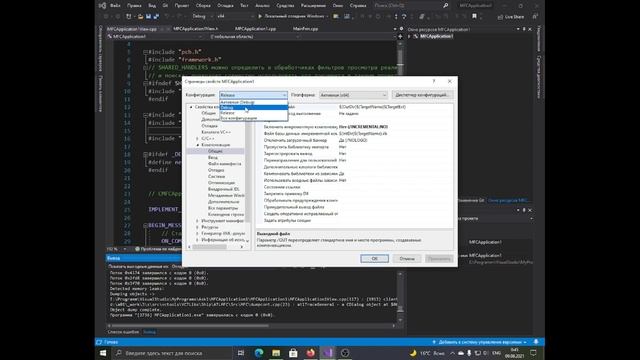640x360 pixels.
Task: Select Система under Компоновщик
Action: click(216, 176)
